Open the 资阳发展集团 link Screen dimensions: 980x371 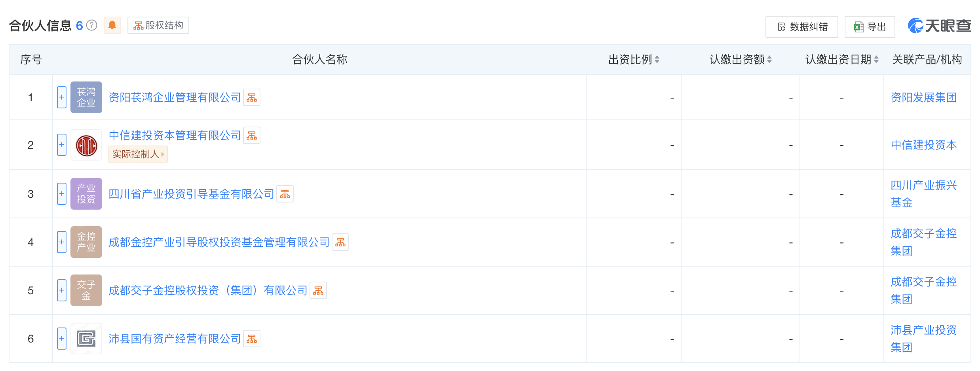point(924,97)
